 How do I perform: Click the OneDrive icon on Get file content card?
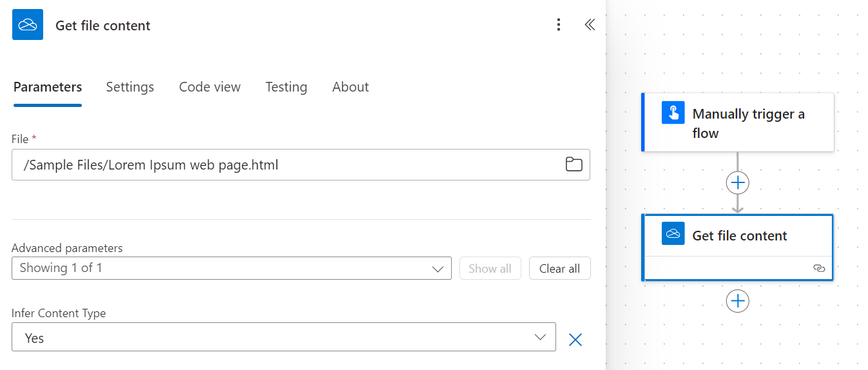pos(673,233)
